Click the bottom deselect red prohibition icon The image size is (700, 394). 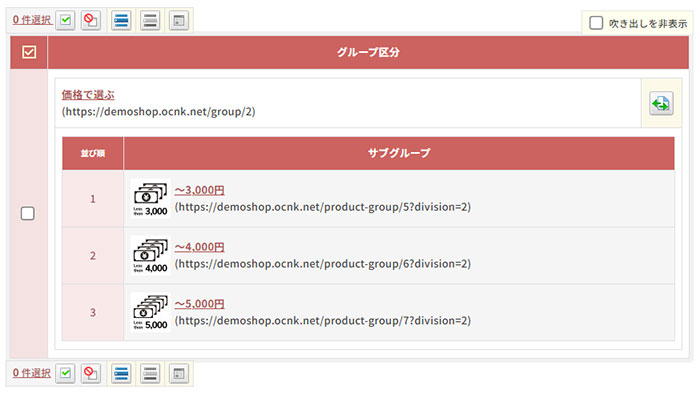[x=91, y=373]
